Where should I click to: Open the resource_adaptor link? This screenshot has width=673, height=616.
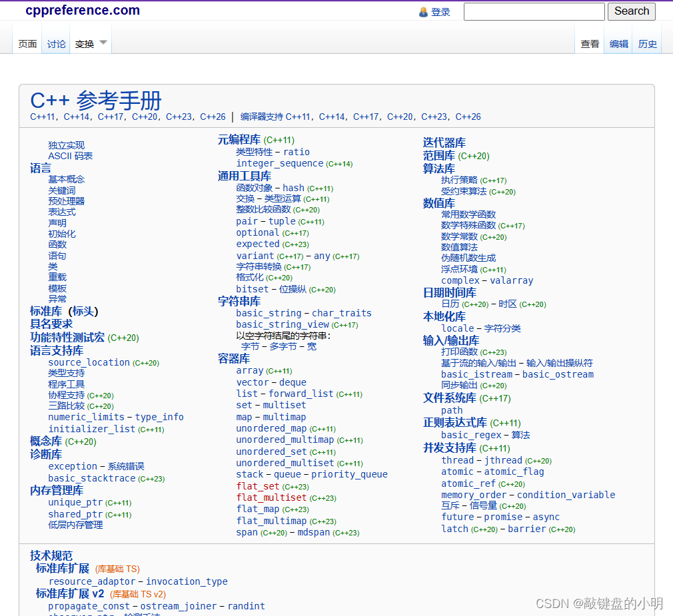pyautogui.click(x=92, y=581)
